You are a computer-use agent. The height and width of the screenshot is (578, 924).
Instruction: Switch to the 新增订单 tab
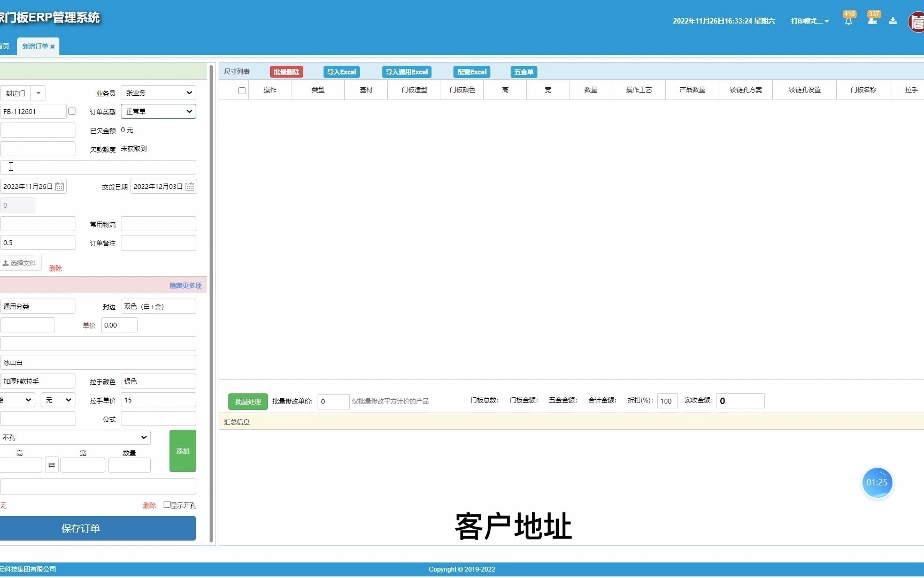tap(35, 47)
